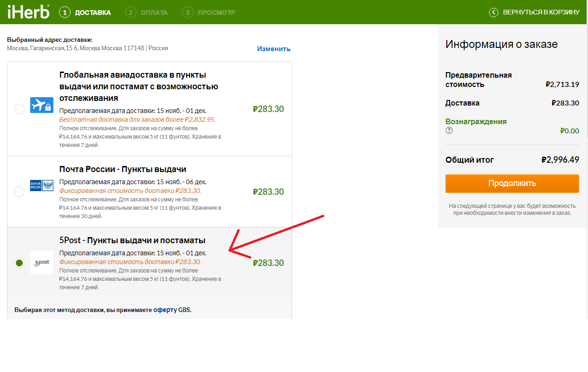Screen dimensions: 588x372
Task: Click the ₽283.30 price in the Почта России row
Action: pyautogui.click(x=268, y=192)
